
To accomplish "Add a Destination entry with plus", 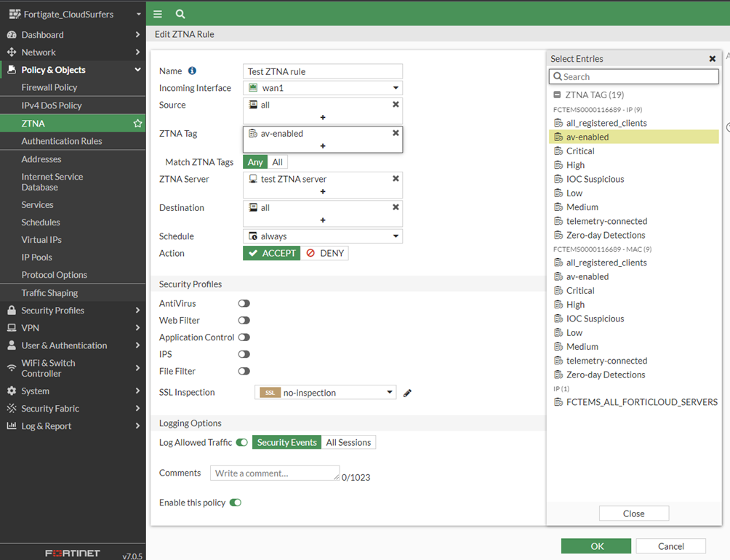I will 323,220.
